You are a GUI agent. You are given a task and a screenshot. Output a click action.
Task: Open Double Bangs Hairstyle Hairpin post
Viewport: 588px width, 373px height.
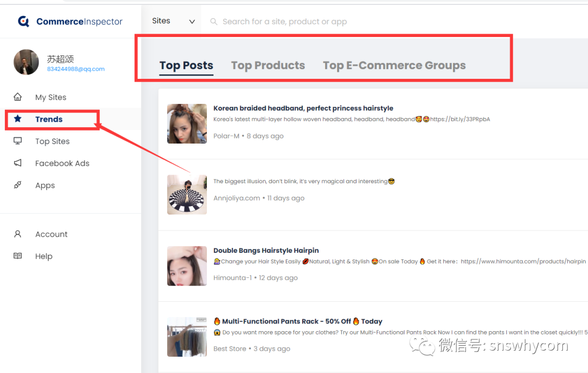click(x=266, y=251)
